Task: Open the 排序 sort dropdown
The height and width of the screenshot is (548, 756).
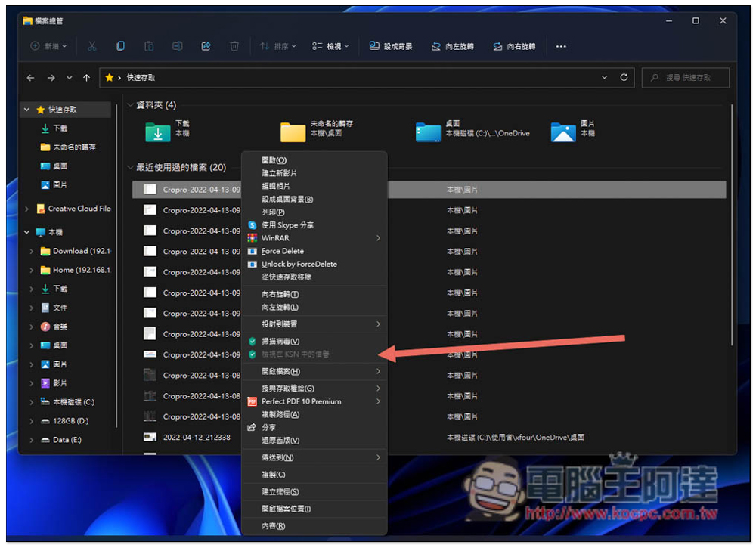Action: (277, 46)
